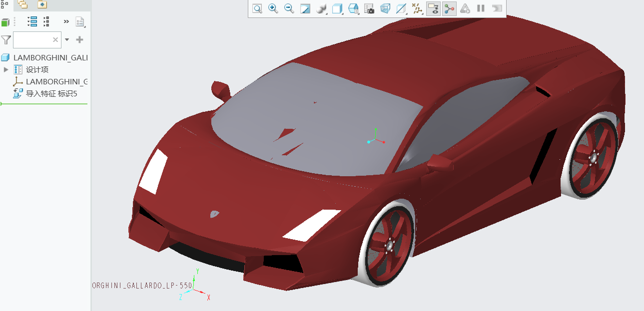Click the Zoom In magnifier icon
This screenshot has width=644, height=311.
(x=273, y=8)
